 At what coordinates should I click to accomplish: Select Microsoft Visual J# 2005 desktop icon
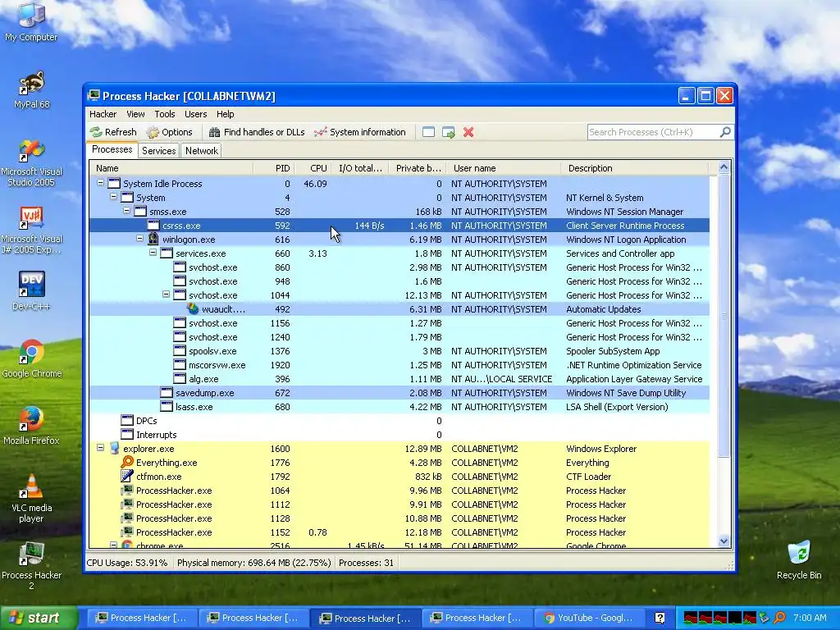pyautogui.click(x=31, y=230)
